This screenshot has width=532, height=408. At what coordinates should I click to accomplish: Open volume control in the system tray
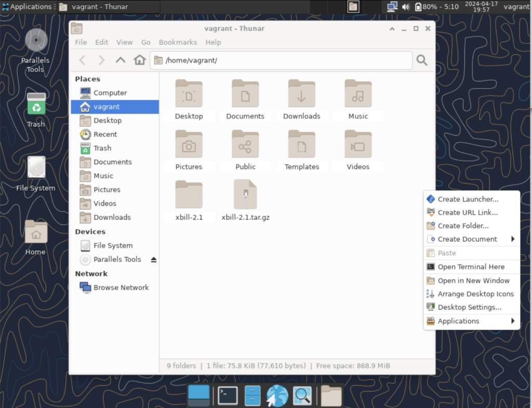(x=405, y=7)
